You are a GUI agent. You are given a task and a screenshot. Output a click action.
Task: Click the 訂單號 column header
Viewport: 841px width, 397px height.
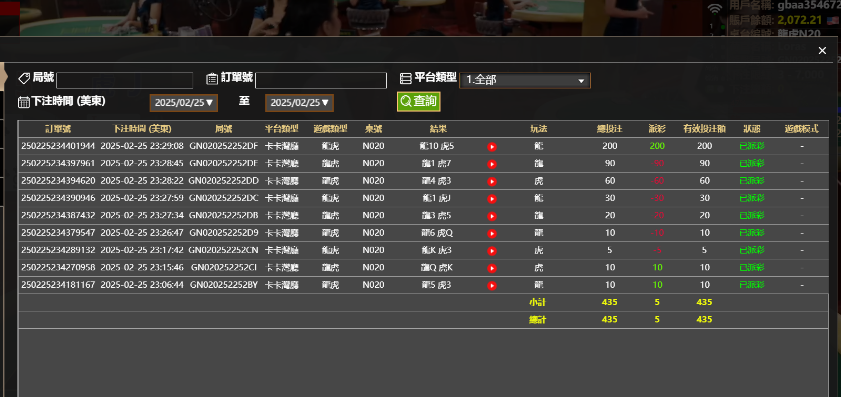pos(58,129)
